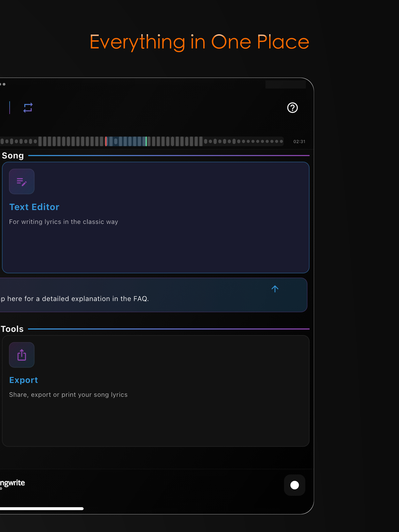Viewport: 399px width, 532px height.
Task: Tap the blue up arrow icon
Action: click(x=275, y=289)
